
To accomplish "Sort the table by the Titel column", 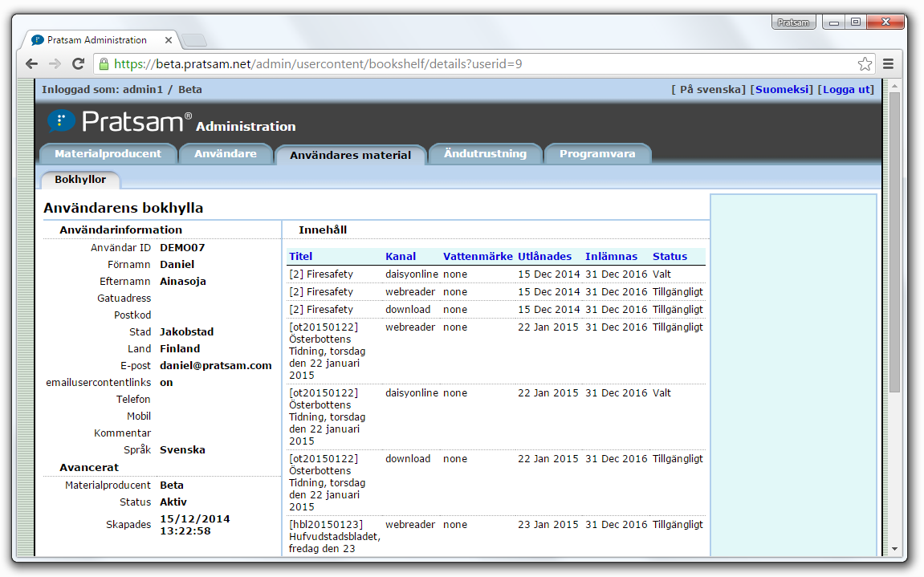I will [299, 256].
